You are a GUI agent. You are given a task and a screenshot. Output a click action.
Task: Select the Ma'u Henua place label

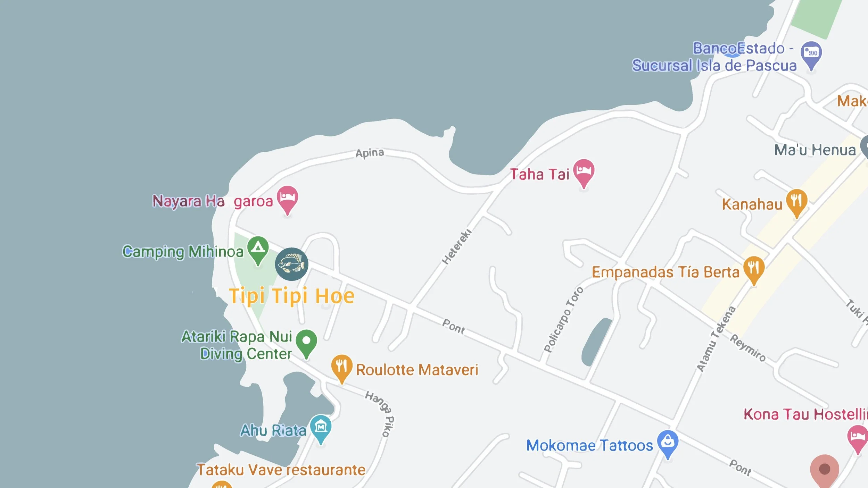pyautogui.click(x=815, y=150)
